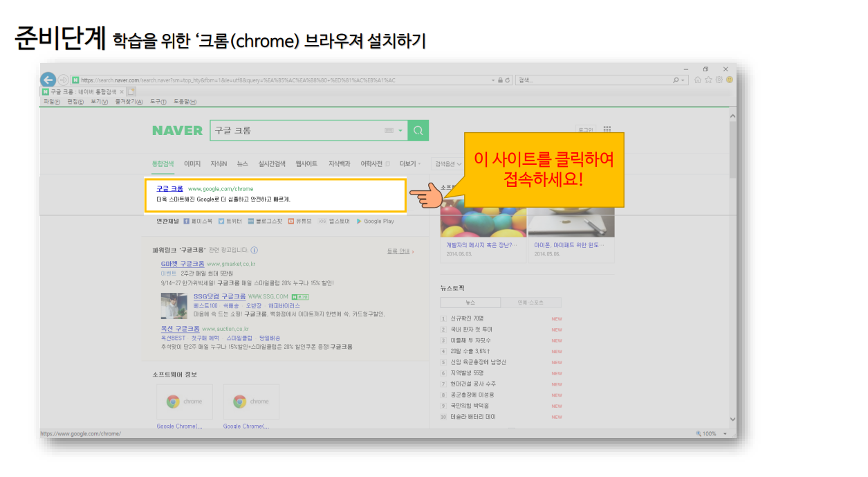The image size is (868, 477).
Task: Click the 구글 크롬 site link
Action: click(169, 188)
